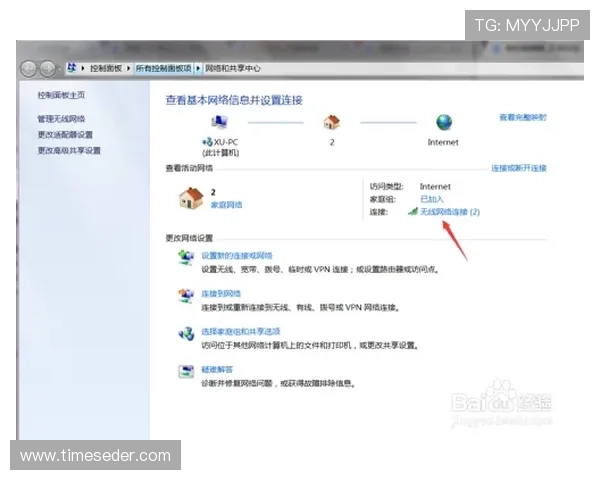The height and width of the screenshot is (480, 600).
Task: Click the 疑难解答 troubleshooting icon
Action: pos(186,371)
